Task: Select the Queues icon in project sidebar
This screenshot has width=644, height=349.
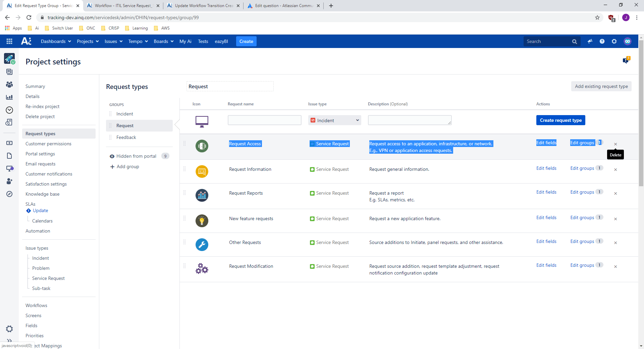Action: coord(9,72)
